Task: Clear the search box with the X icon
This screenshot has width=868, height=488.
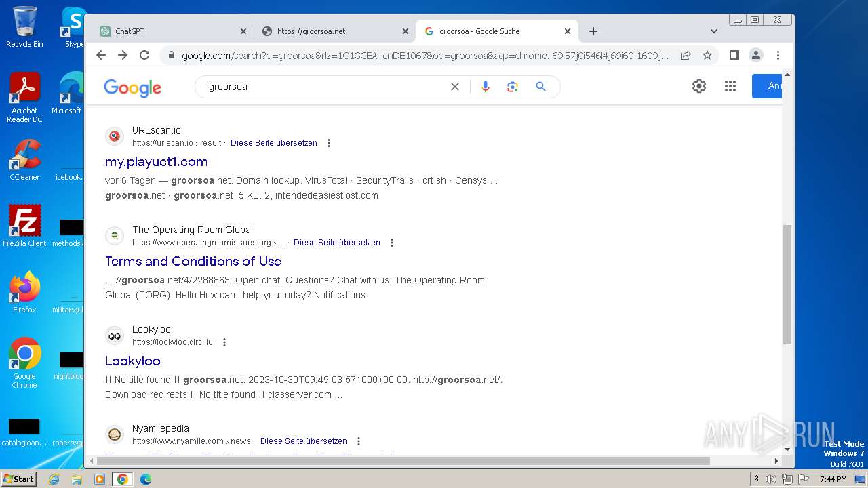Action: [x=455, y=87]
